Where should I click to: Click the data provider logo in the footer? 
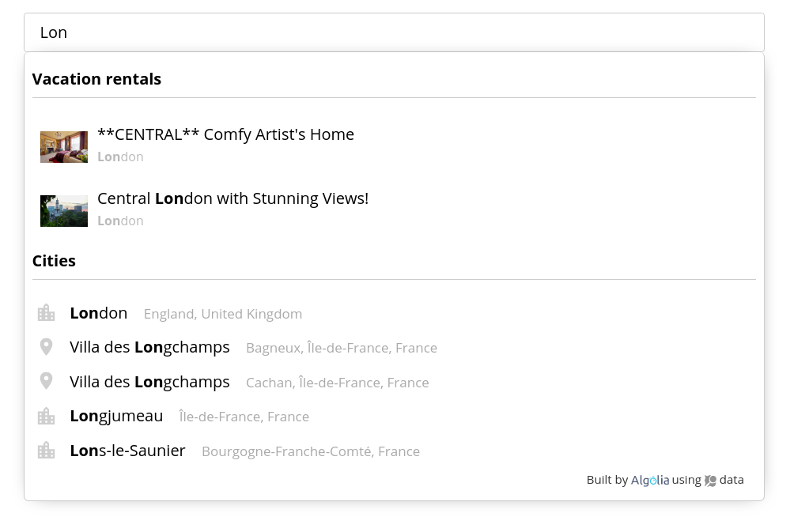710,480
